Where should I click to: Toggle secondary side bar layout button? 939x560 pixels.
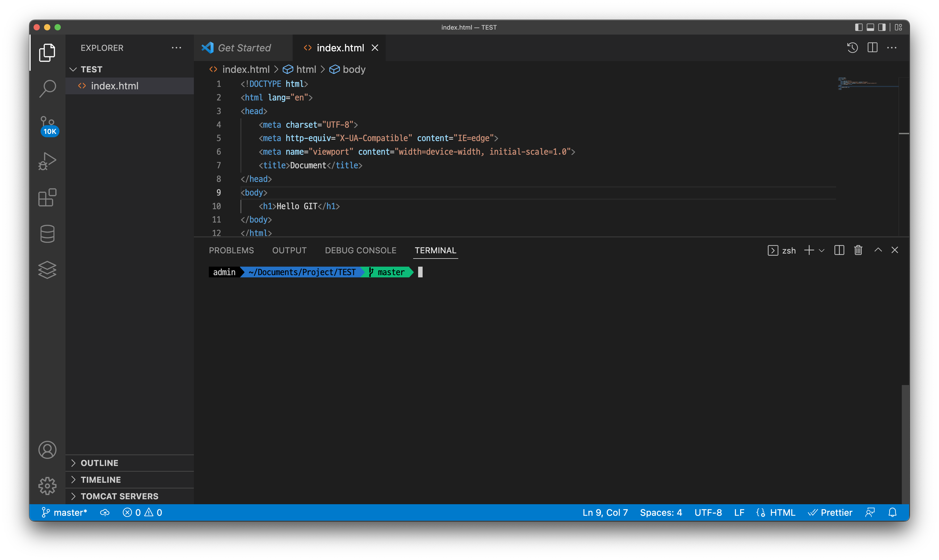click(x=882, y=27)
